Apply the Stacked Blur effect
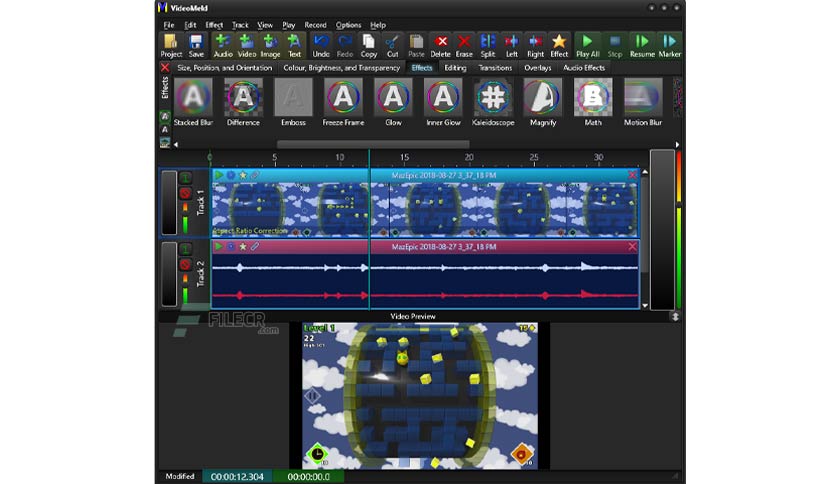The width and height of the screenshot is (836, 484). click(193, 102)
